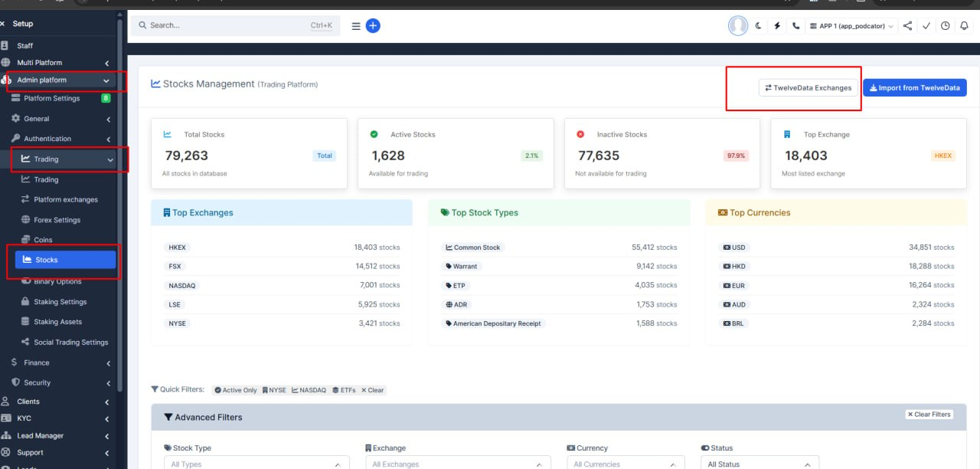Click the Lead Manager filter icon

(x=5, y=435)
